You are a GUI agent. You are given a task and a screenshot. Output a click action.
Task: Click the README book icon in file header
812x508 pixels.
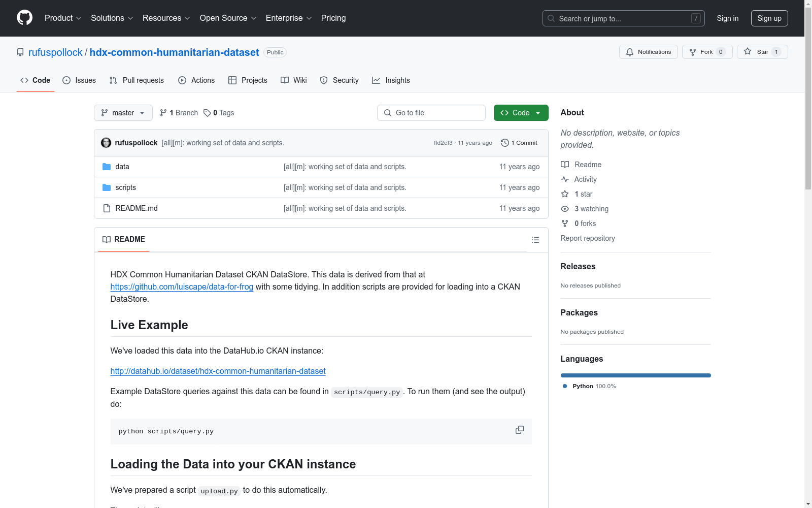tap(107, 239)
